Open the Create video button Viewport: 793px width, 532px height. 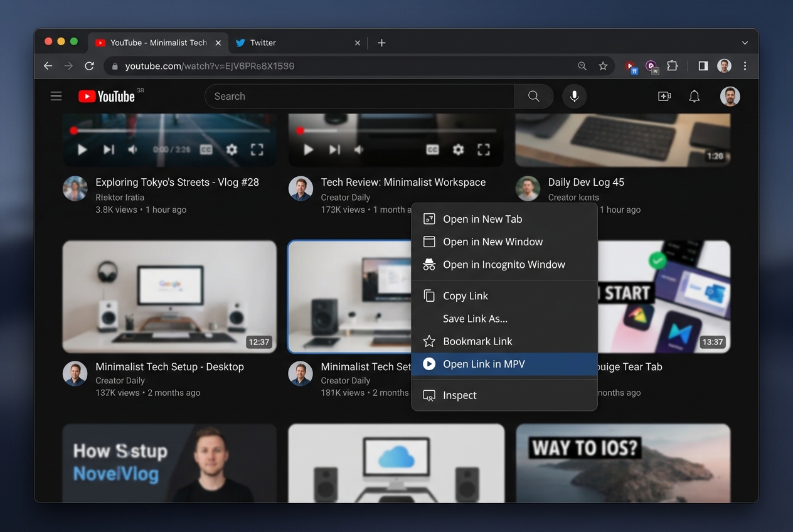click(664, 96)
